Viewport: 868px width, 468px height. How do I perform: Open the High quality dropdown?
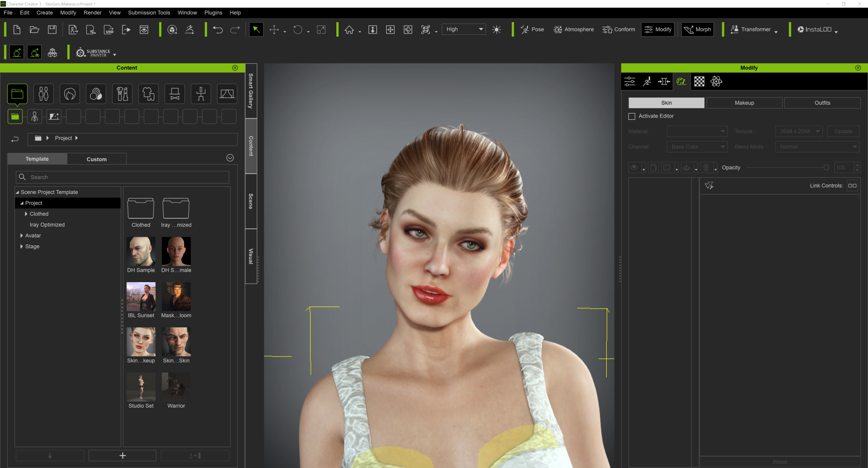[464, 30]
